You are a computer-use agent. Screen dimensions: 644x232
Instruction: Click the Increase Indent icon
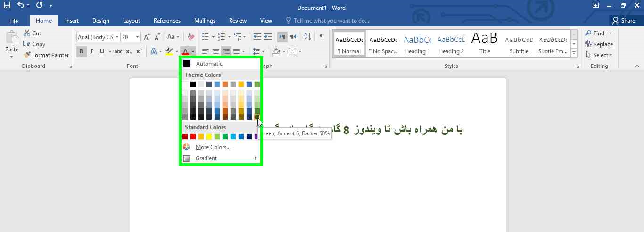(268, 37)
